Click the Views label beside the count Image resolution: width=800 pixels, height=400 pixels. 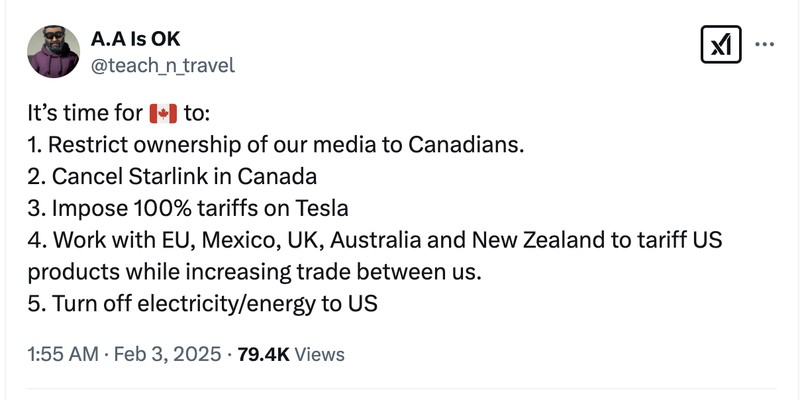[x=321, y=354]
